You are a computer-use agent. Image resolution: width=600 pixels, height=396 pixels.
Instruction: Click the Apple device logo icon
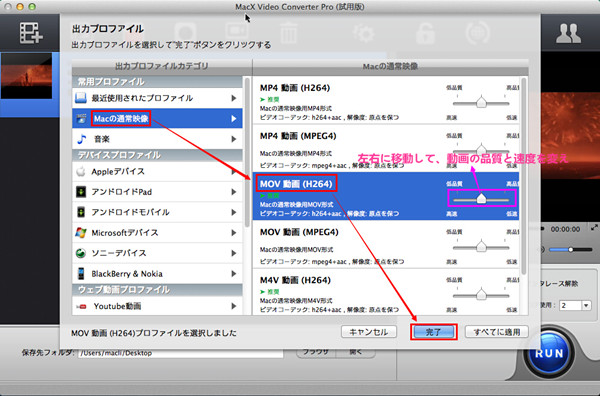(x=81, y=171)
